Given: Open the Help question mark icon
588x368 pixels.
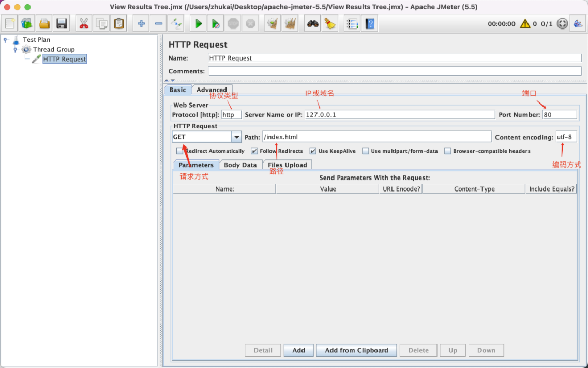Looking at the screenshot, I should point(369,23).
